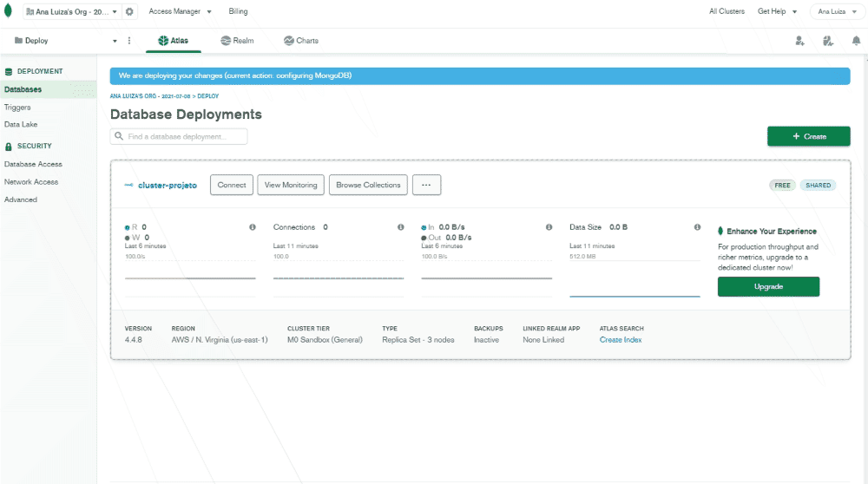The height and width of the screenshot is (484, 868).
Task: Click the invite user icon
Action: [799, 41]
